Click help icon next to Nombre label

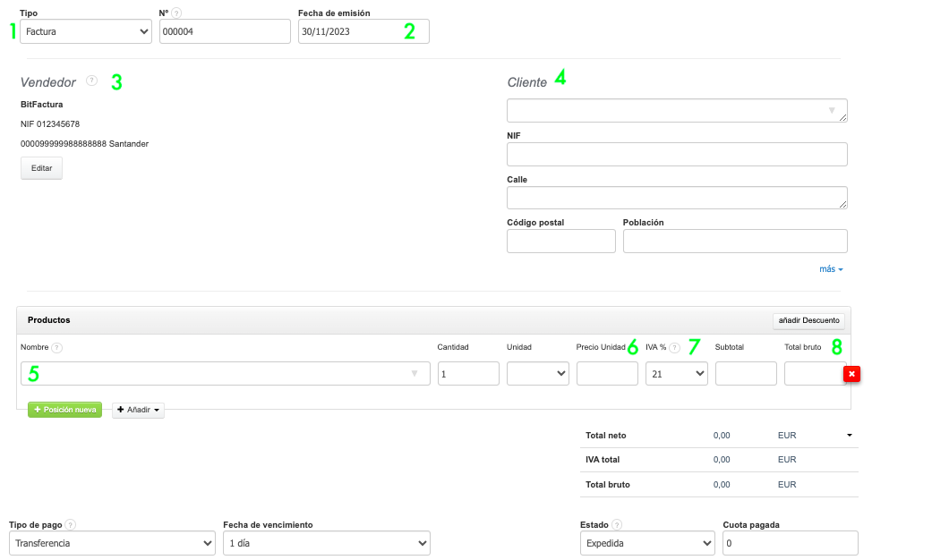pos(56,347)
